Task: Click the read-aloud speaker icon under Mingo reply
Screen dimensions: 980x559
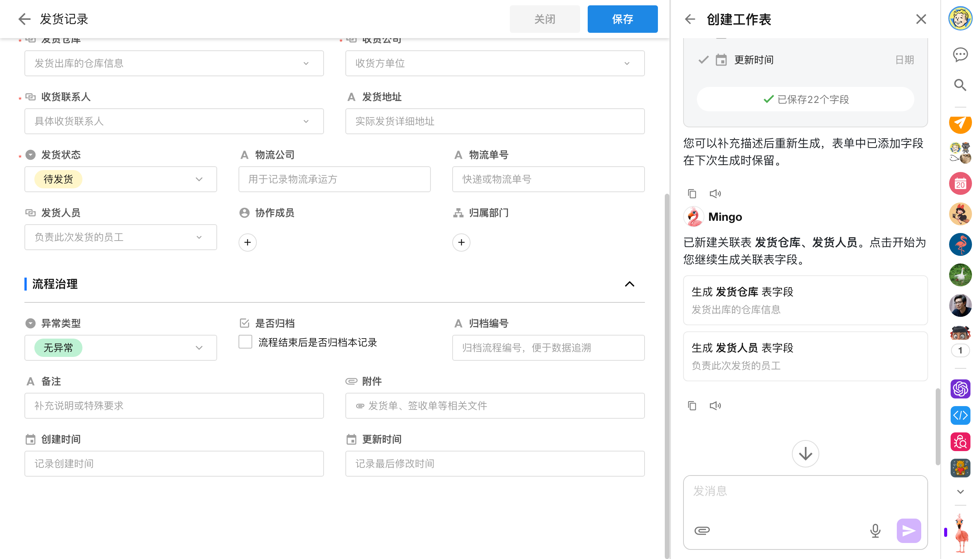Action: click(x=715, y=405)
